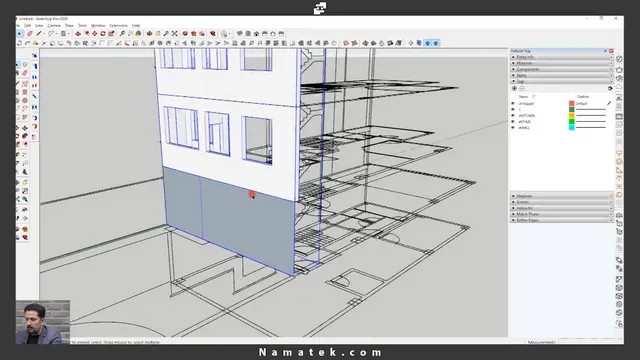
Task: Hide the Untagged tag via eye icon
Action: click(513, 104)
